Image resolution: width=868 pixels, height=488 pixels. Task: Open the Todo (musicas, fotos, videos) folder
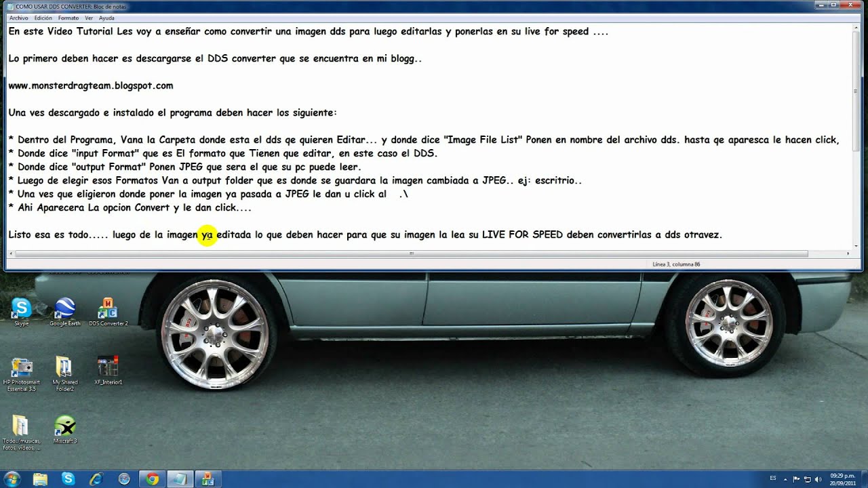(x=22, y=432)
